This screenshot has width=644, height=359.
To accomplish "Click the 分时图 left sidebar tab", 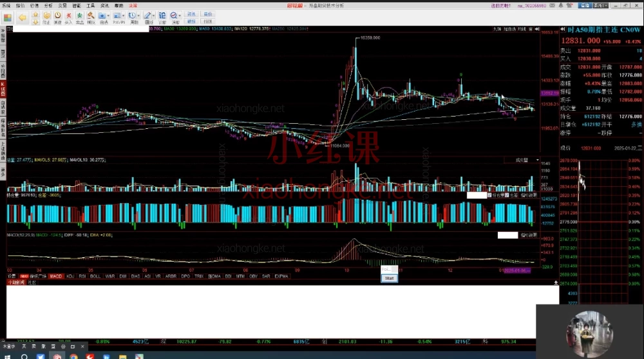I will click(x=3, y=71).
